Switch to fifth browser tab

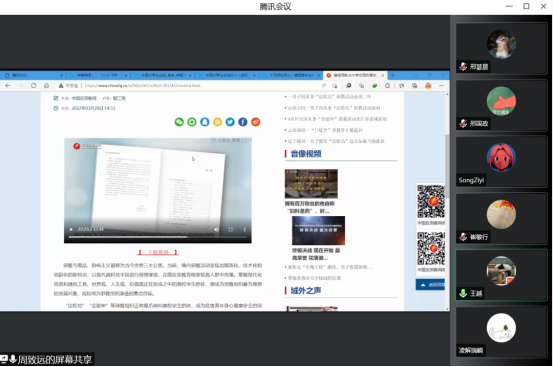(x=291, y=75)
